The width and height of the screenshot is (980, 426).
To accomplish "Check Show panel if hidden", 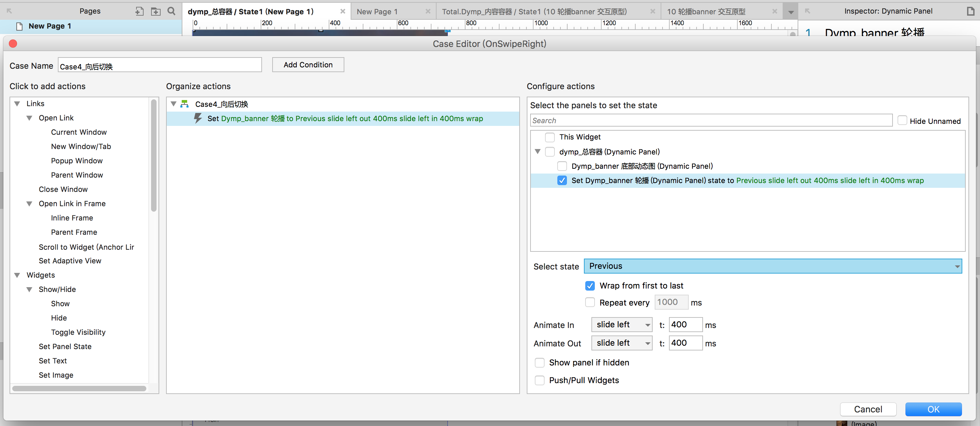I will pyautogui.click(x=539, y=362).
